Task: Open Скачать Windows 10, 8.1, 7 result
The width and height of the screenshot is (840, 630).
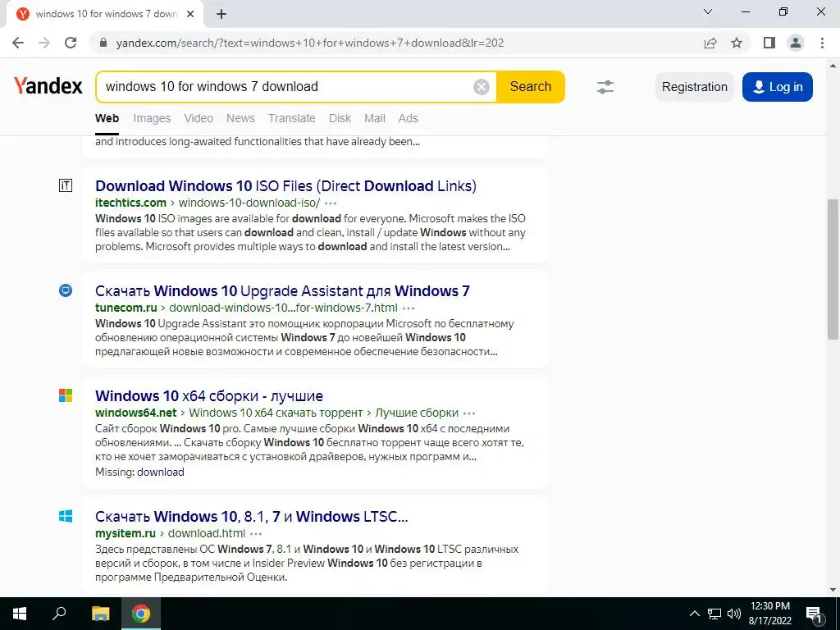Action: [251, 517]
